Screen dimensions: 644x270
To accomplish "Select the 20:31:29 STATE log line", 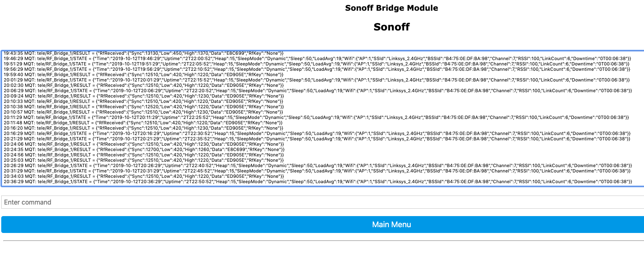I will 317,171.
